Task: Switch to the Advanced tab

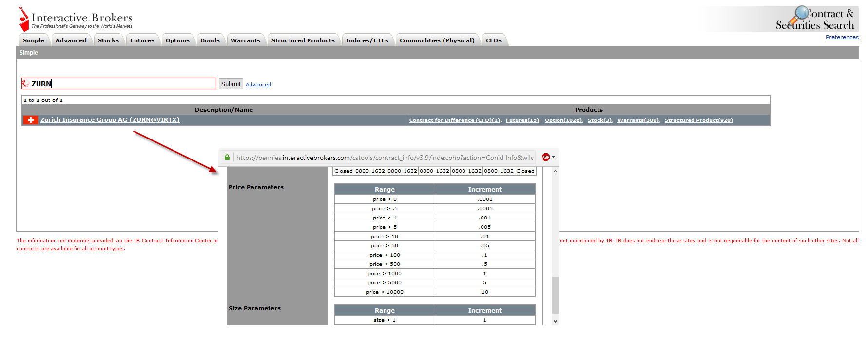Action: point(71,40)
